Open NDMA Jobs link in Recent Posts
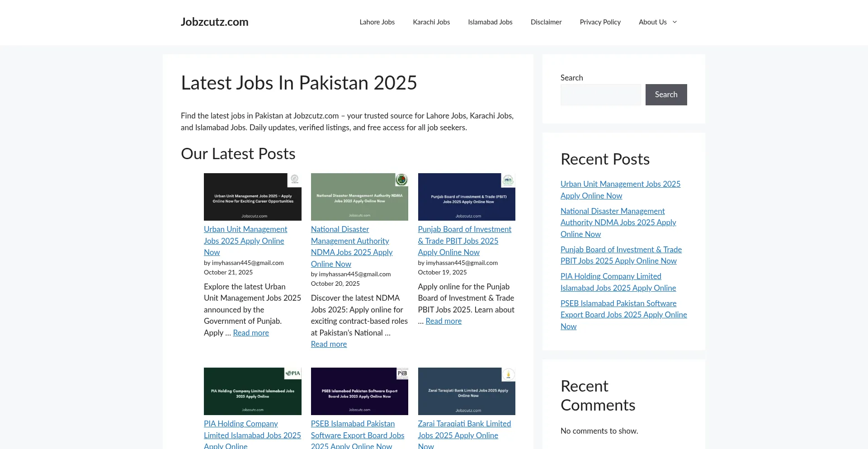Viewport: 868px width, 449px height. pos(618,222)
